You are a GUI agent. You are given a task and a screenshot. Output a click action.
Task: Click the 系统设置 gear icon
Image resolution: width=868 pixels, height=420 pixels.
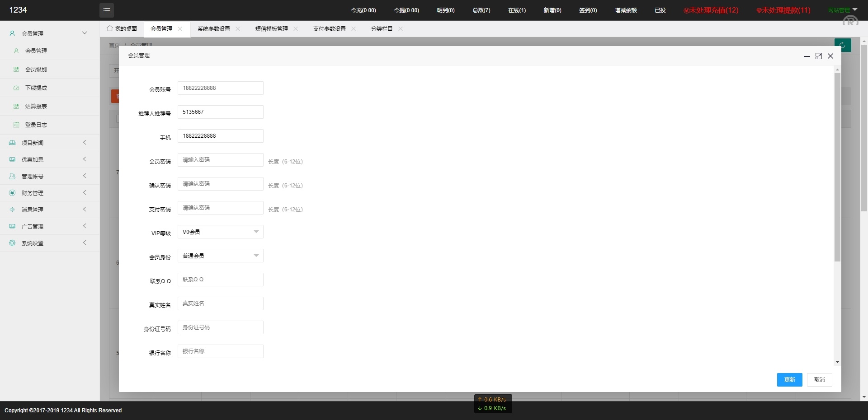[x=12, y=243]
